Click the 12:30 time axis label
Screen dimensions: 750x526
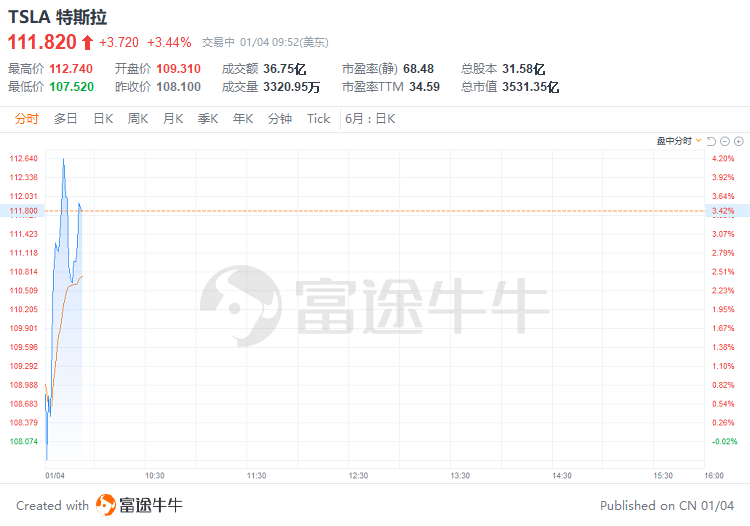pos(358,475)
